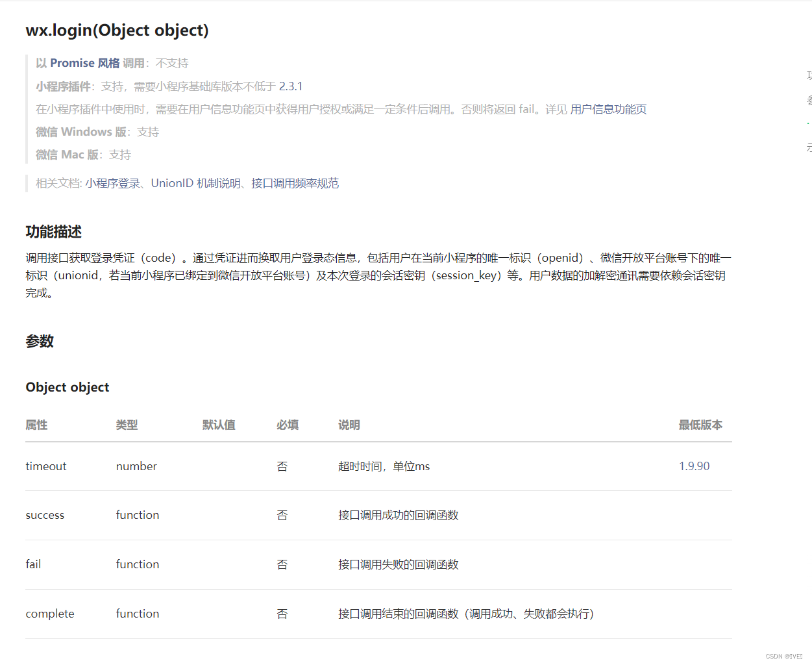Image resolution: width=812 pixels, height=665 pixels.
Task: Click 否 in the timeout row
Action: coord(282,466)
